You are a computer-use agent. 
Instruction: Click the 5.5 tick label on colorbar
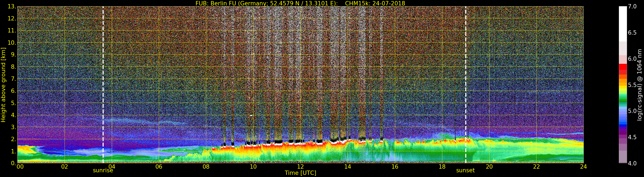(632, 85)
